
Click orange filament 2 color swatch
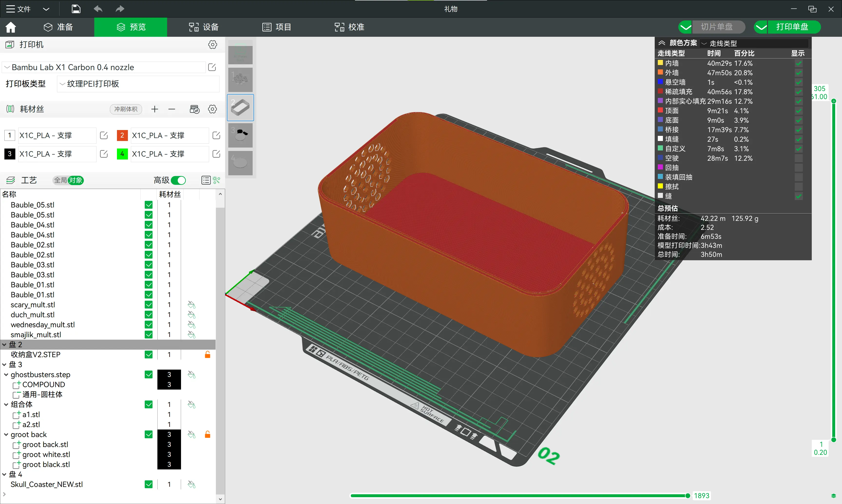pyautogui.click(x=122, y=135)
